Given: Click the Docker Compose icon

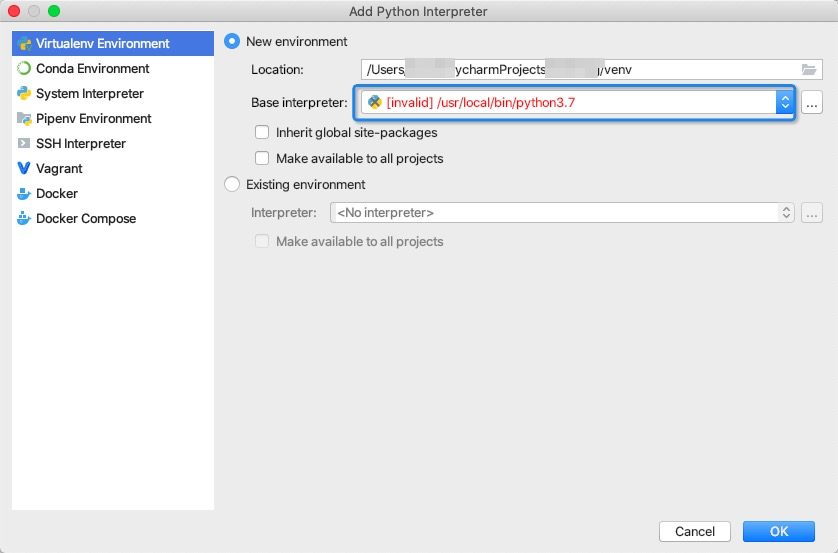Looking at the screenshot, I should coord(24,219).
